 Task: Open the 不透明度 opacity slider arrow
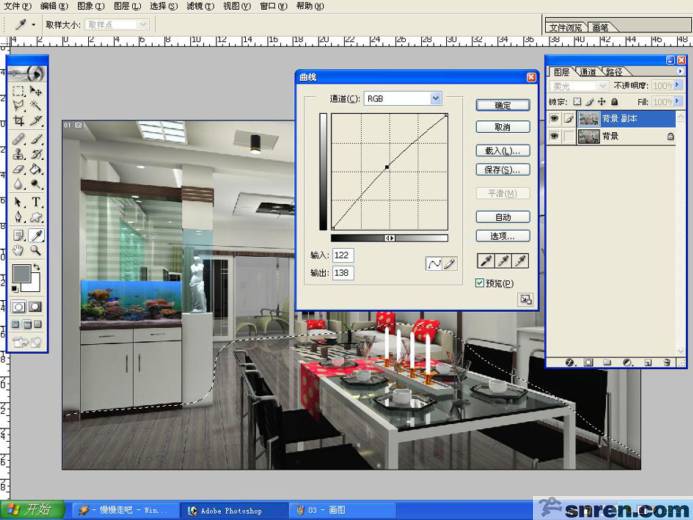click(x=677, y=85)
